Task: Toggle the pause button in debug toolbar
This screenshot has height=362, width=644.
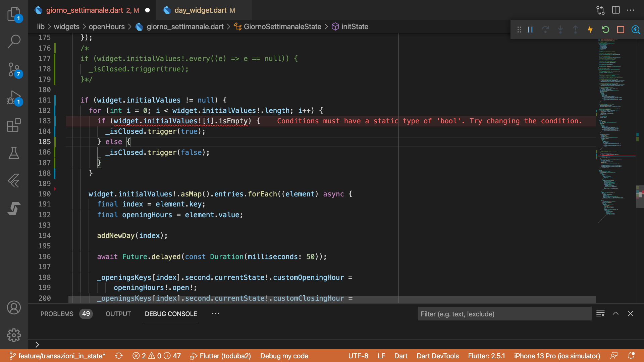Action: click(530, 30)
